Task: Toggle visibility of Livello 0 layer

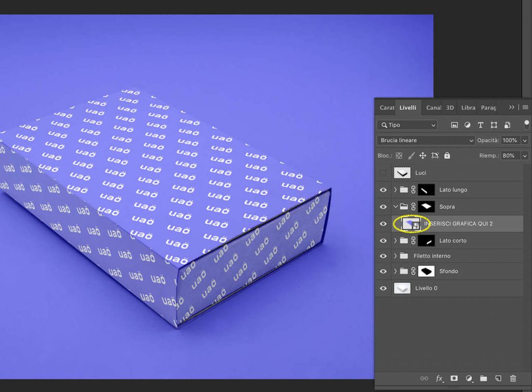Action: [x=383, y=288]
